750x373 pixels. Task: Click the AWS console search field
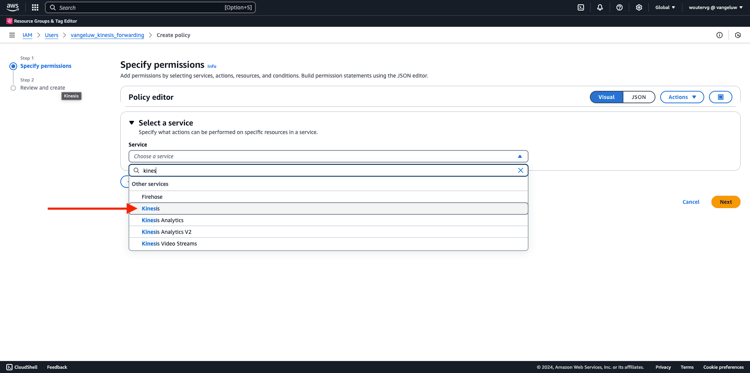pos(150,7)
